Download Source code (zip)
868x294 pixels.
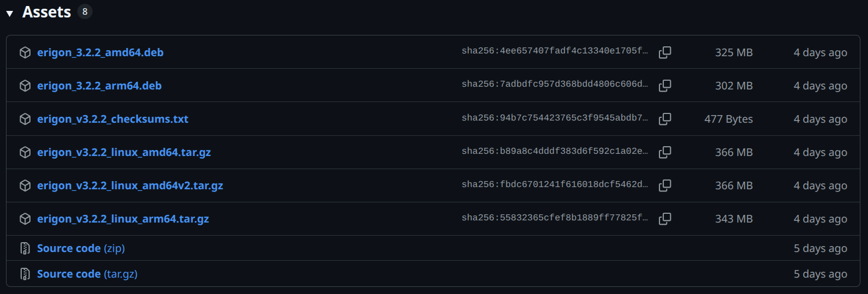(x=81, y=248)
